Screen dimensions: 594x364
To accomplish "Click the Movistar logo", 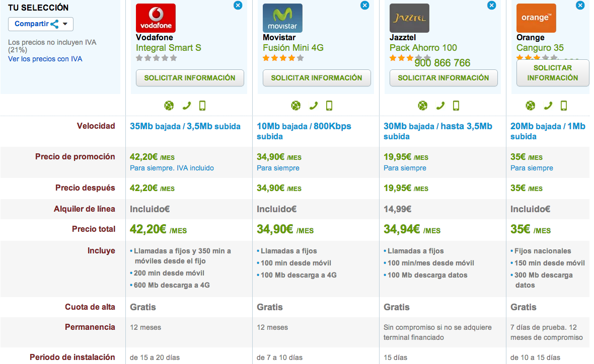I will [282, 18].
